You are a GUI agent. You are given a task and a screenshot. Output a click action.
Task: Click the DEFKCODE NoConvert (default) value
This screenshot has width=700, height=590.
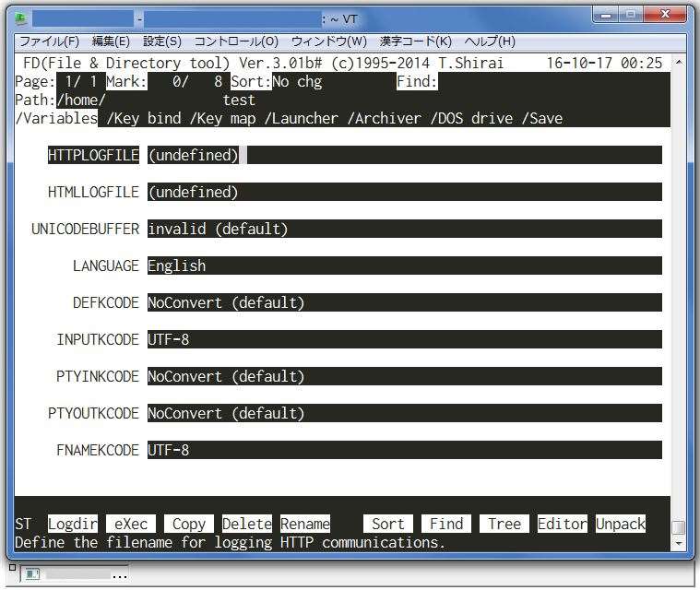pyautogui.click(x=405, y=302)
